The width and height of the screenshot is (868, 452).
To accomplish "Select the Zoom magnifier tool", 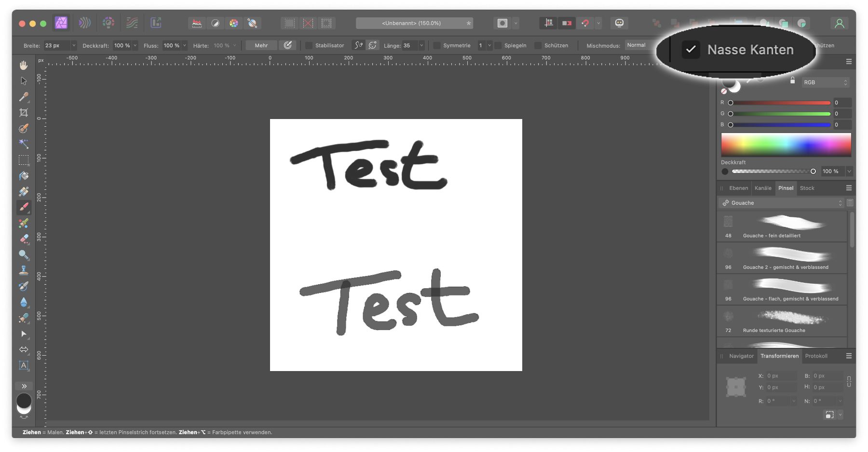I will pyautogui.click(x=24, y=254).
